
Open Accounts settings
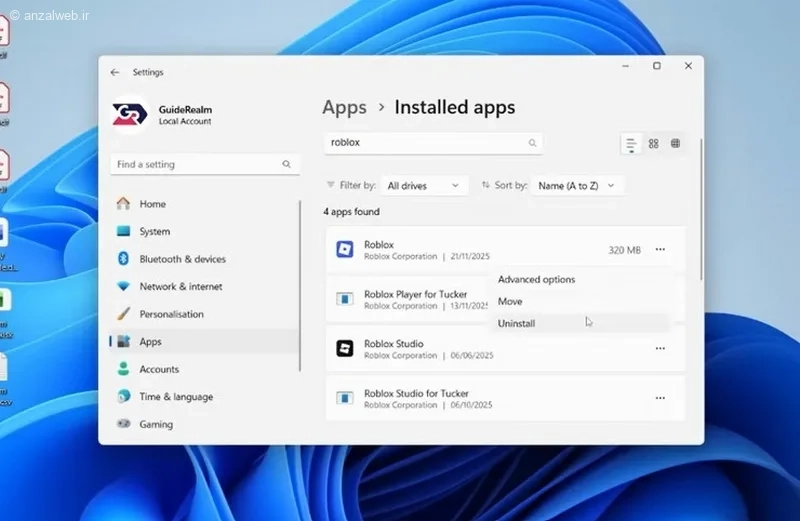[x=204, y=369]
